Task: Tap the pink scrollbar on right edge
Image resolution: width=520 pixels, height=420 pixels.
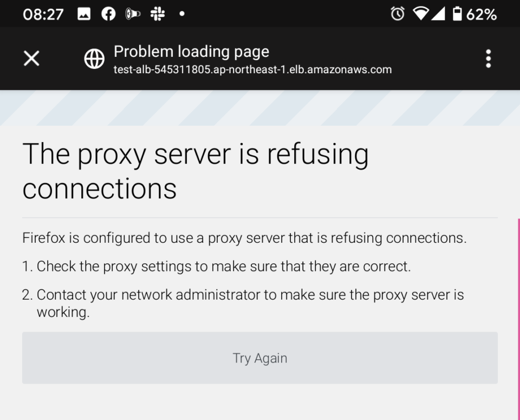Action: 519,319
